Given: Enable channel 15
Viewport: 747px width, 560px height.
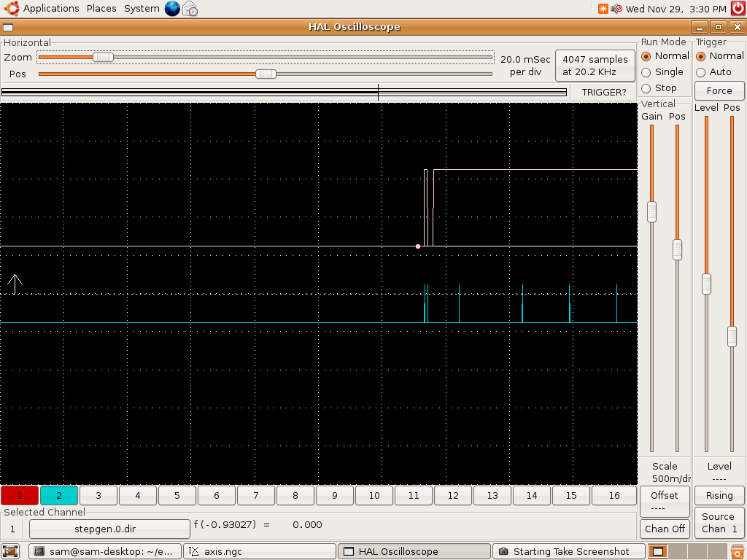Looking at the screenshot, I should [x=571, y=495].
